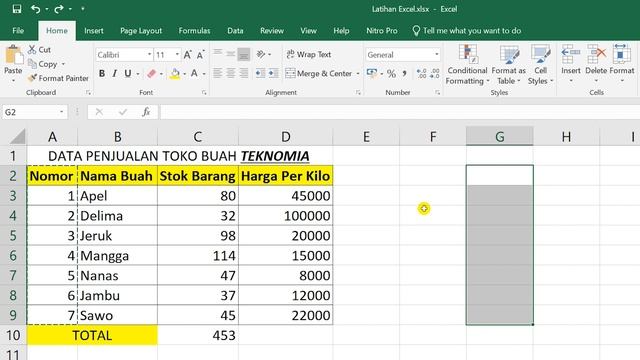Apply Comma Style
The width and height of the screenshot is (640, 360).
[x=404, y=73]
